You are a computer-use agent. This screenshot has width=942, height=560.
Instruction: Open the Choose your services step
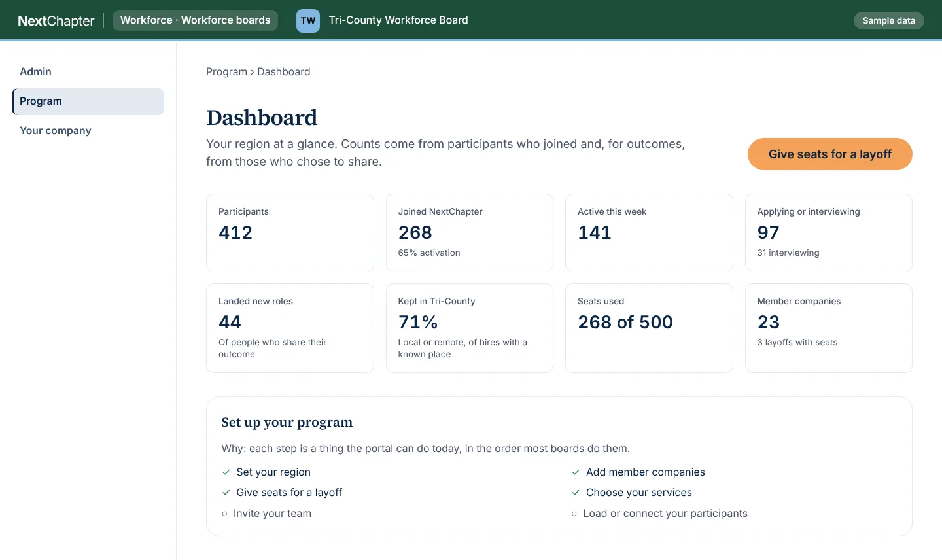tap(639, 493)
